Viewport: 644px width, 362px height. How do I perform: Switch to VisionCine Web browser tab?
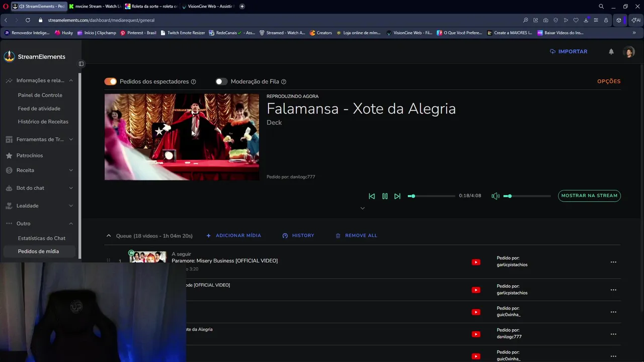(x=208, y=7)
